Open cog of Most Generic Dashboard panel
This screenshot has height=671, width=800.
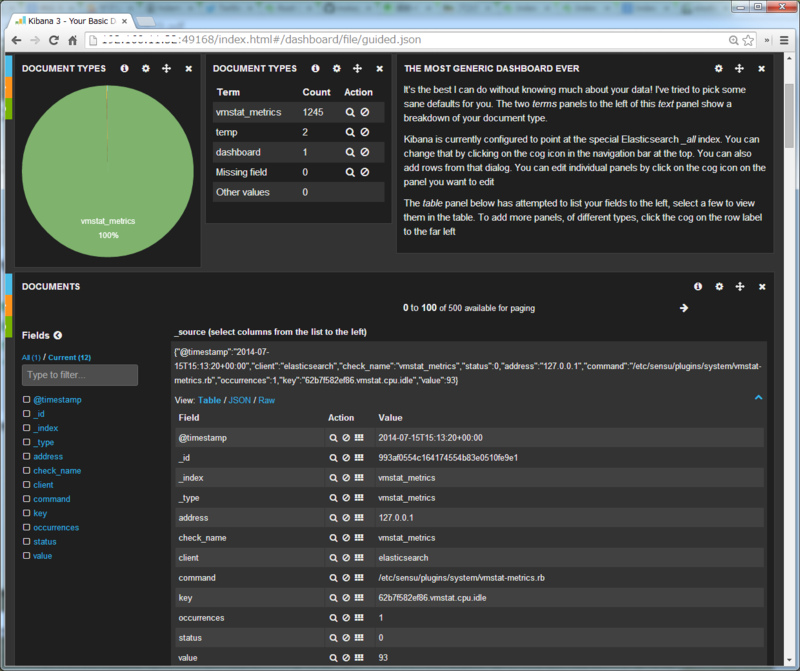coord(718,68)
